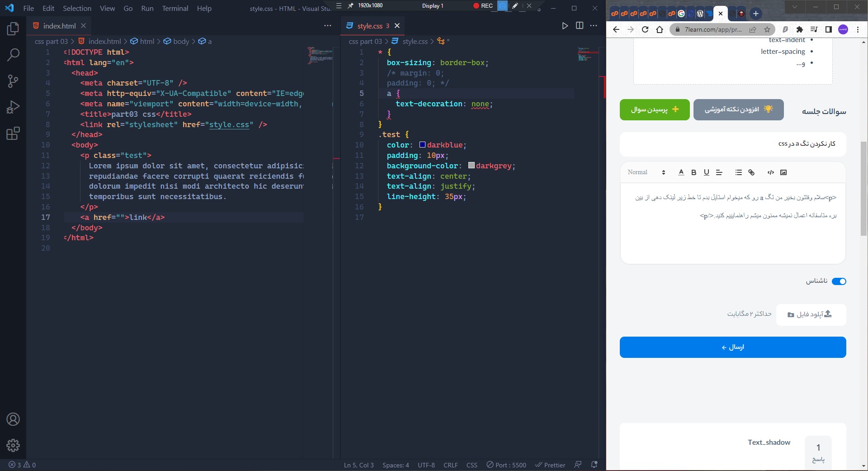Click CRLF end-of-line selector
Image resolution: width=868 pixels, height=471 pixels.
click(450, 465)
